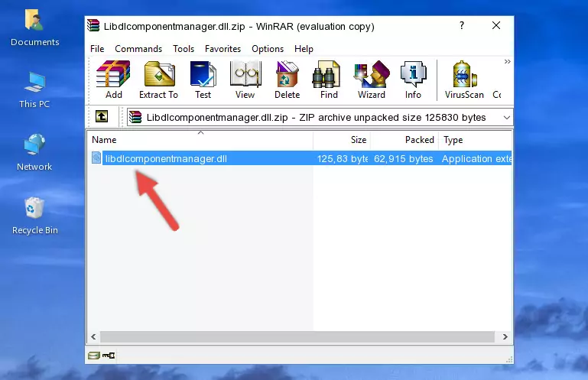Click the Add toolbar icon
The width and height of the screenshot is (588, 380).
pos(113,80)
